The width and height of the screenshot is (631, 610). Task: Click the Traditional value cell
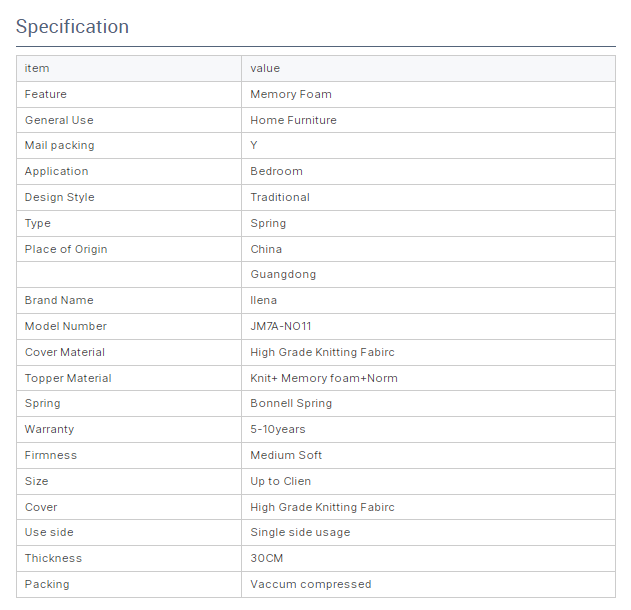click(x=428, y=197)
